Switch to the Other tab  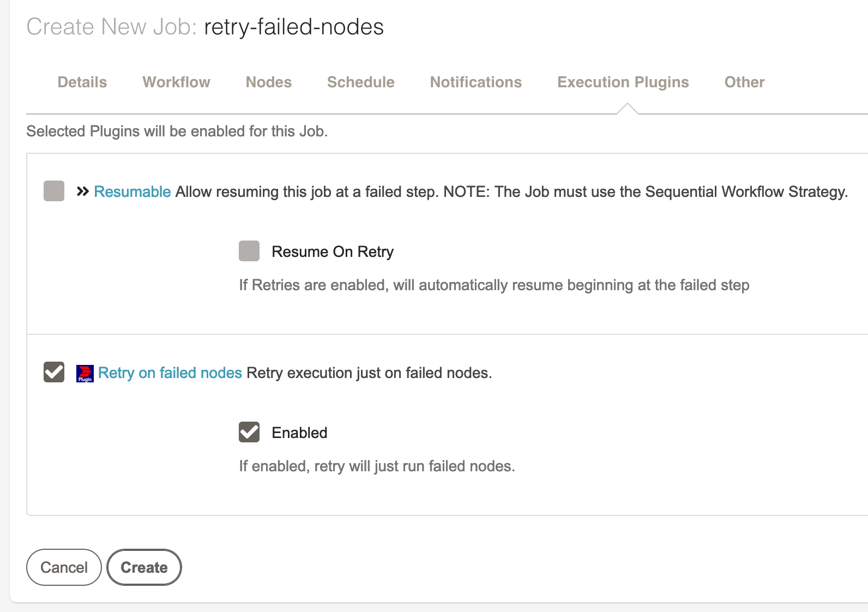point(744,82)
